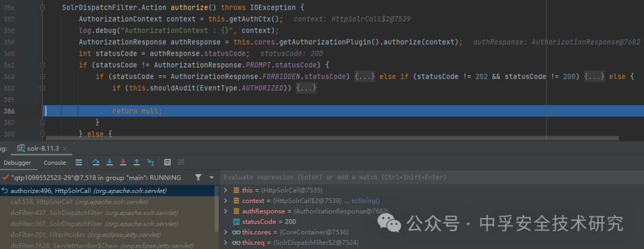Click line number 360 in the gutter
Image resolution: width=644 pixels, height=249 pixels.
[x=9, y=54]
